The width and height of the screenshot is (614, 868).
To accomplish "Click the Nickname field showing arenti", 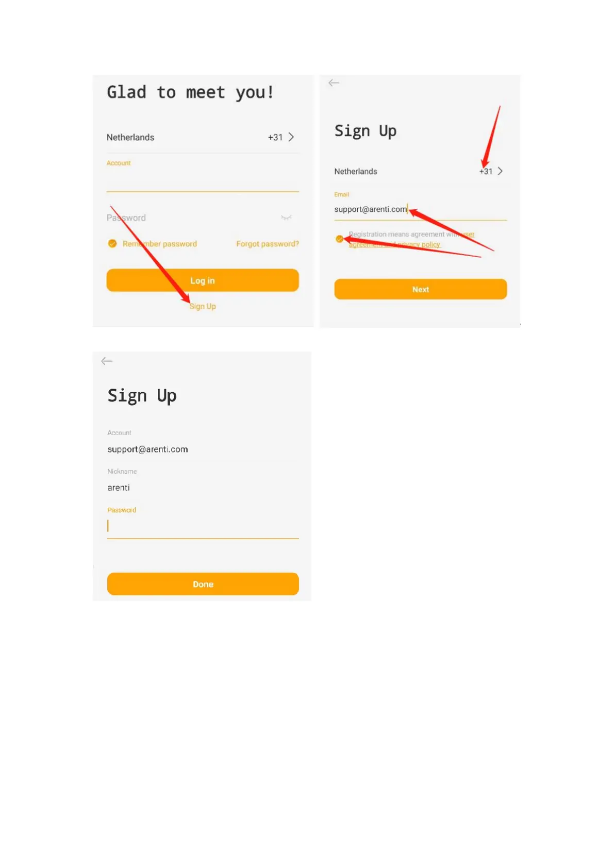I will (x=203, y=488).
